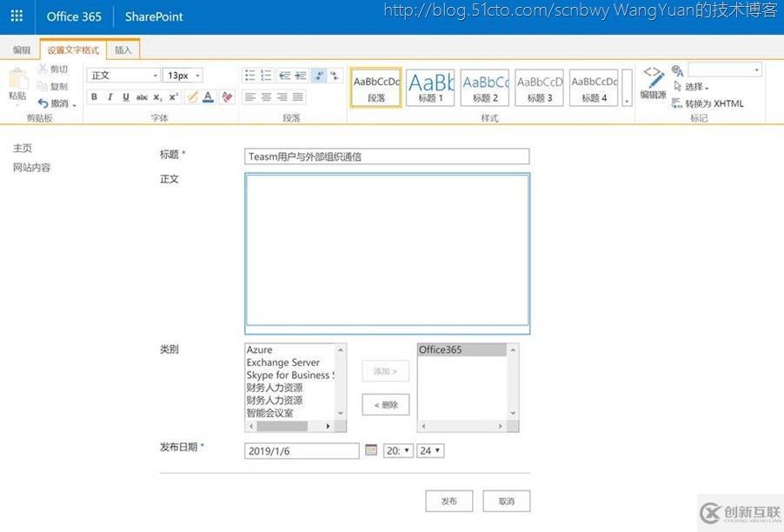The width and height of the screenshot is (784, 532).
Task: Switch to the 编辑 ribbon tab
Action: pos(22,50)
